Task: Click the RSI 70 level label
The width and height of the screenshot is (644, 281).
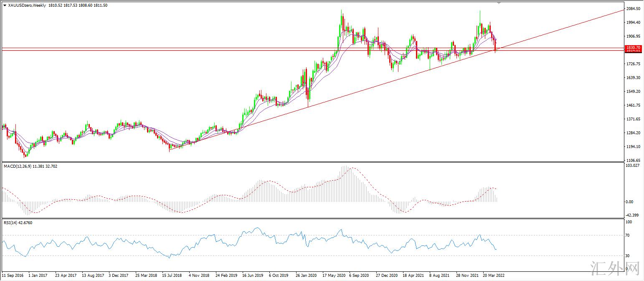Action: 628,236
